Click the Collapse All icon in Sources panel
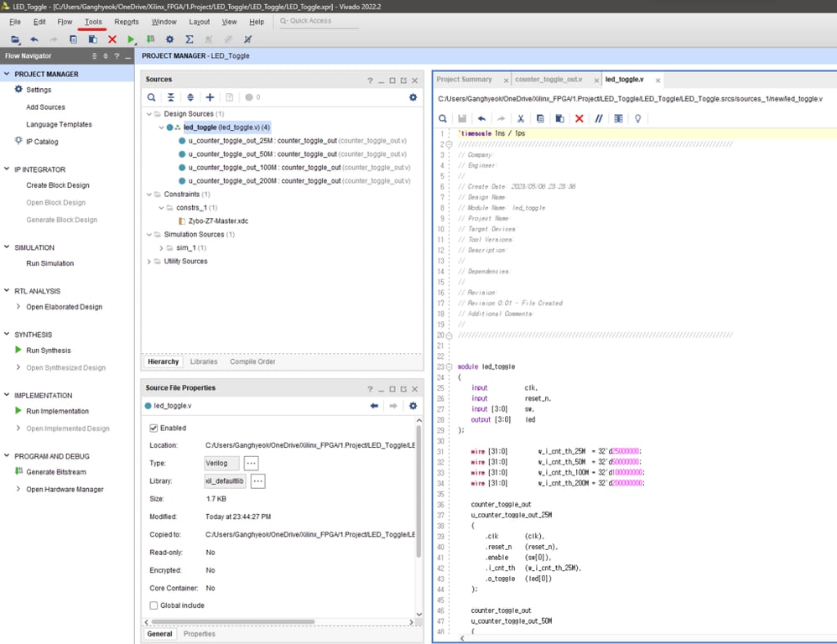The width and height of the screenshot is (837, 644). [x=171, y=97]
